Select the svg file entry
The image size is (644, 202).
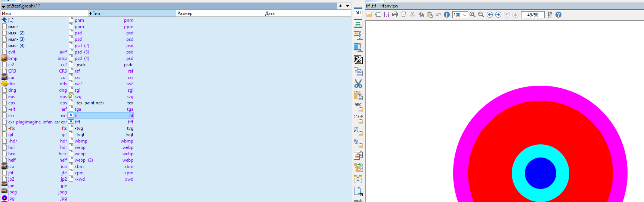pyautogui.click(x=101, y=97)
